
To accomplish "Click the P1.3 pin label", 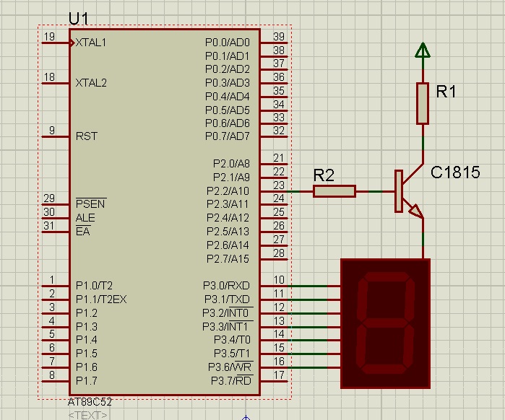I will tap(86, 327).
